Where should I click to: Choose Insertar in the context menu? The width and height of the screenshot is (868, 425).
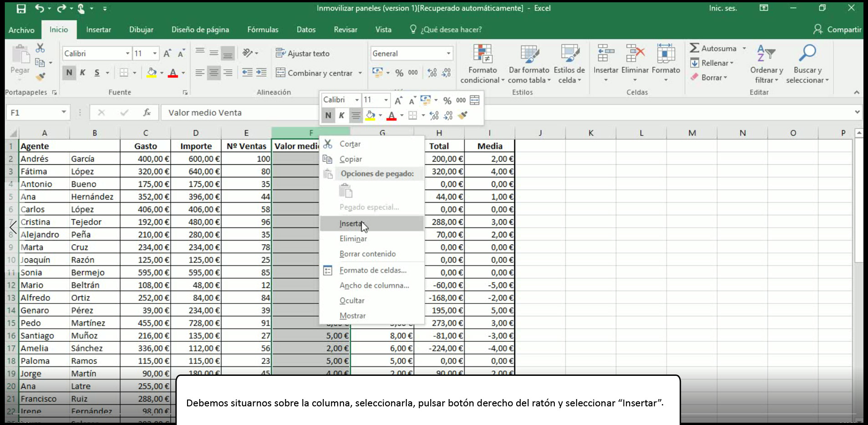tap(372, 223)
